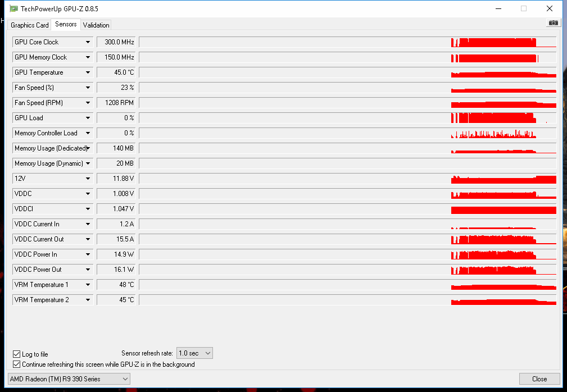Viewport: 567px width, 392px height.
Task: Click the 1208 RPM fan speed value
Action: (x=116, y=103)
